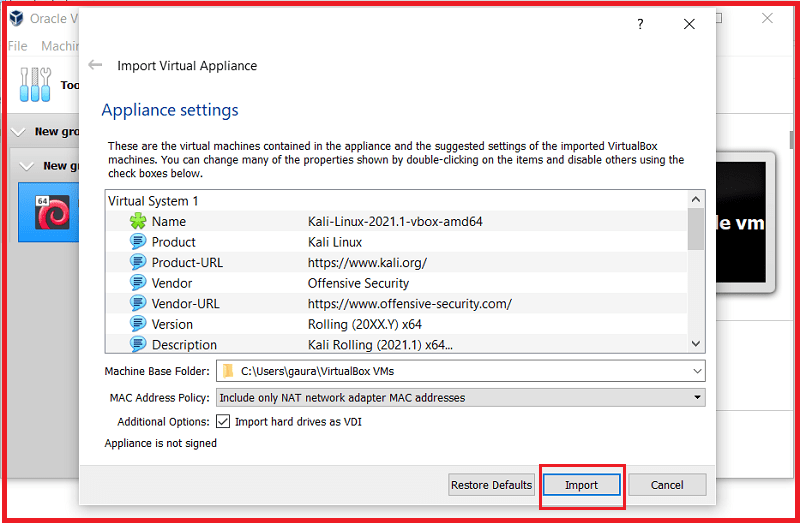Select the https://www.kali.org/ value

pos(367,263)
